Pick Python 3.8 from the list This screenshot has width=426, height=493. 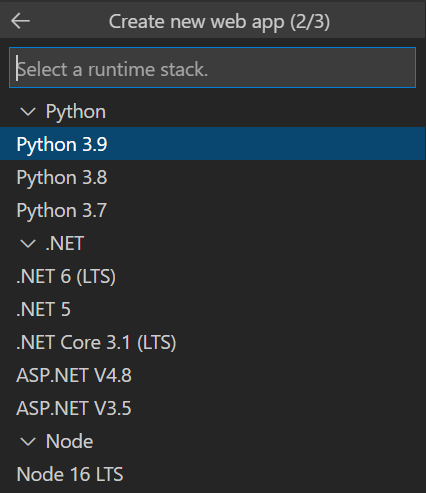[x=213, y=177]
